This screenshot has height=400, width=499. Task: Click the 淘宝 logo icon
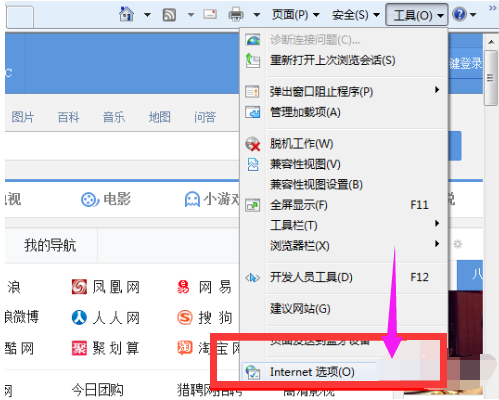(185, 348)
